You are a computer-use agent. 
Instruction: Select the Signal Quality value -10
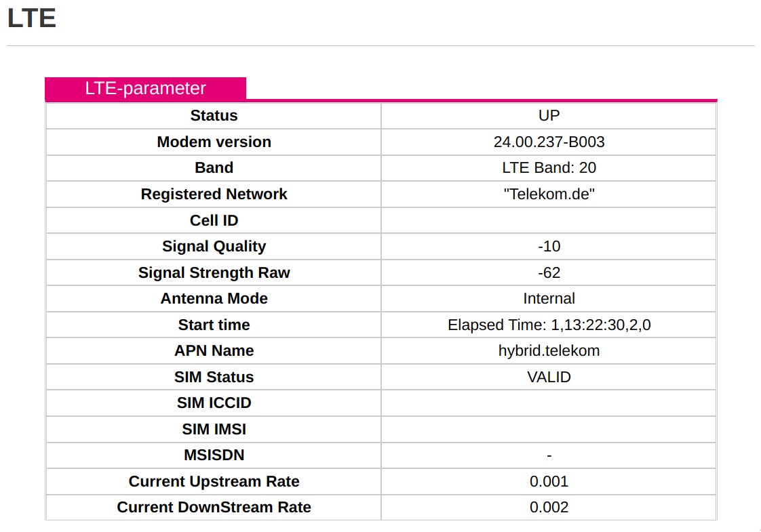(549, 247)
